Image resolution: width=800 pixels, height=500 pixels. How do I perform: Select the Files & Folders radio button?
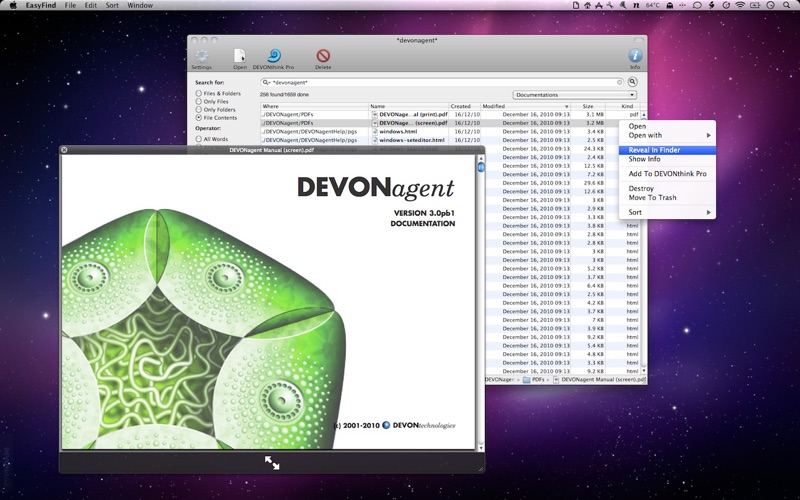[x=199, y=94]
